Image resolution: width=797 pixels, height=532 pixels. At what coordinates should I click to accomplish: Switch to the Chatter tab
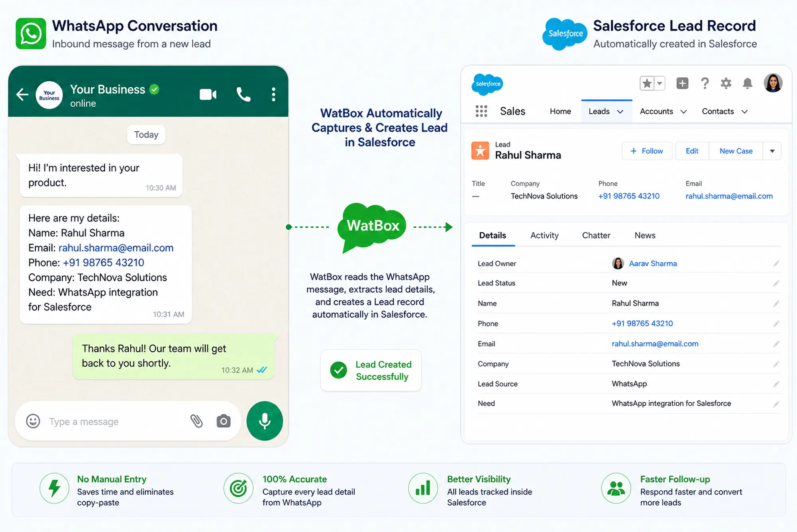596,236
